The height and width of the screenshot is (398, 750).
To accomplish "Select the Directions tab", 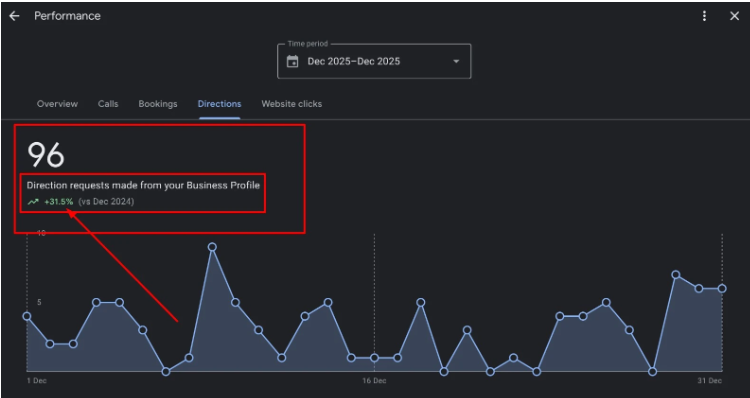I will [x=220, y=104].
